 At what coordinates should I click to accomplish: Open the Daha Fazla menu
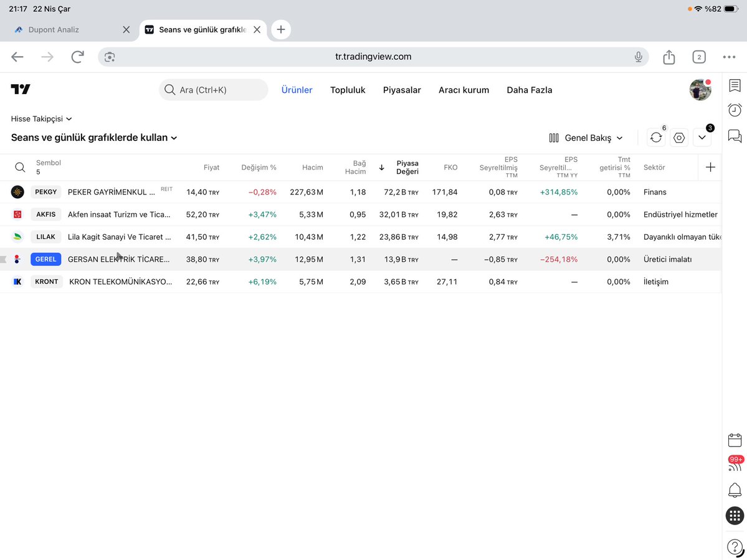530,90
